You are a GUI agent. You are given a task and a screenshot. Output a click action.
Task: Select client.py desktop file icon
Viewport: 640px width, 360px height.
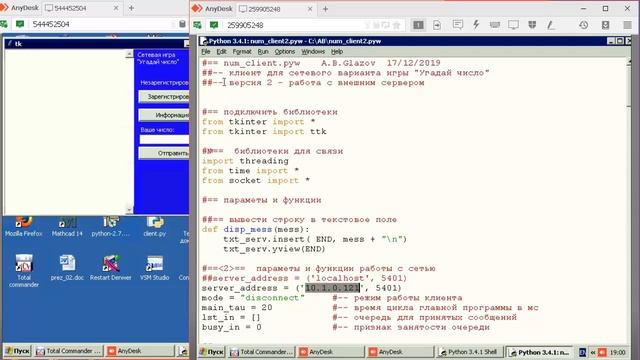155,227
